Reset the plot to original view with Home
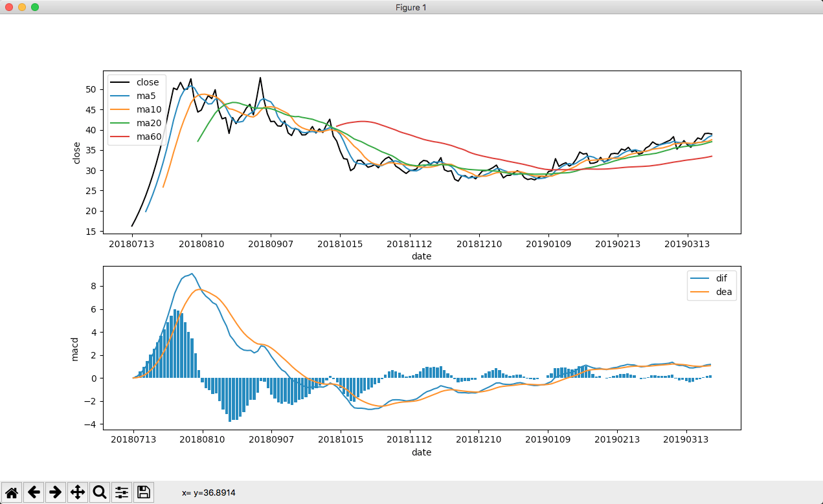This screenshot has width=823, height=504. pos(12,492)
